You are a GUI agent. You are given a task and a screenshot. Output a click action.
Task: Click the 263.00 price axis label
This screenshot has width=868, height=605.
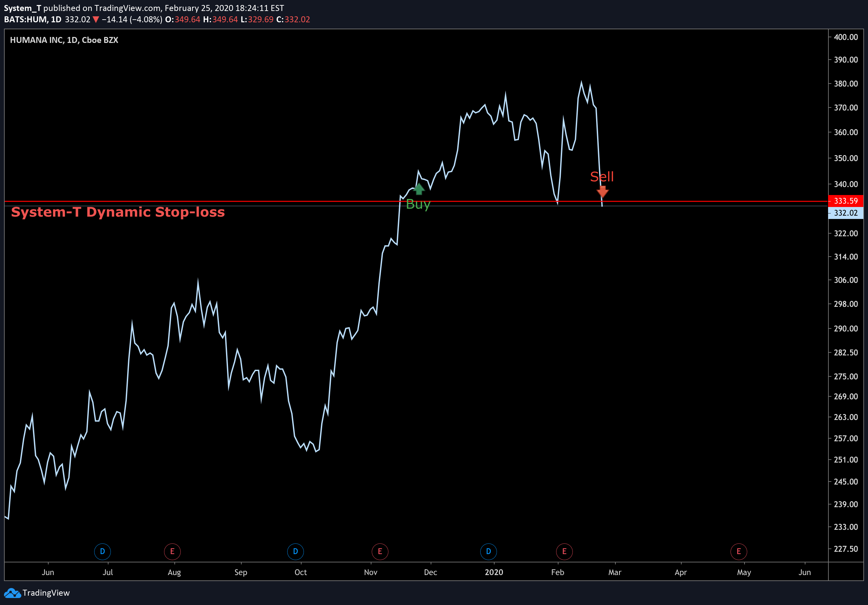click(x=846, y=417)
